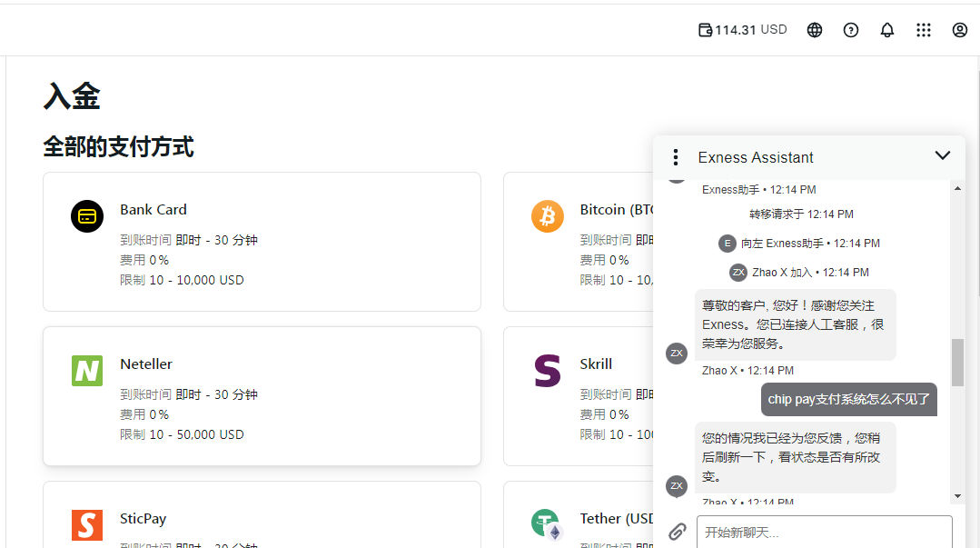
Task: Click the ZX avatar beside the greeting message
Action: 677,353
